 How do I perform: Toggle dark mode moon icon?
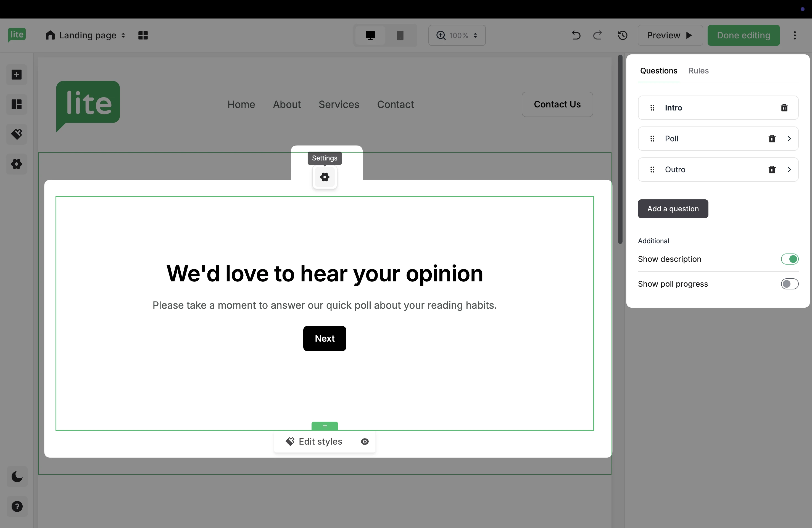point(17,476)
